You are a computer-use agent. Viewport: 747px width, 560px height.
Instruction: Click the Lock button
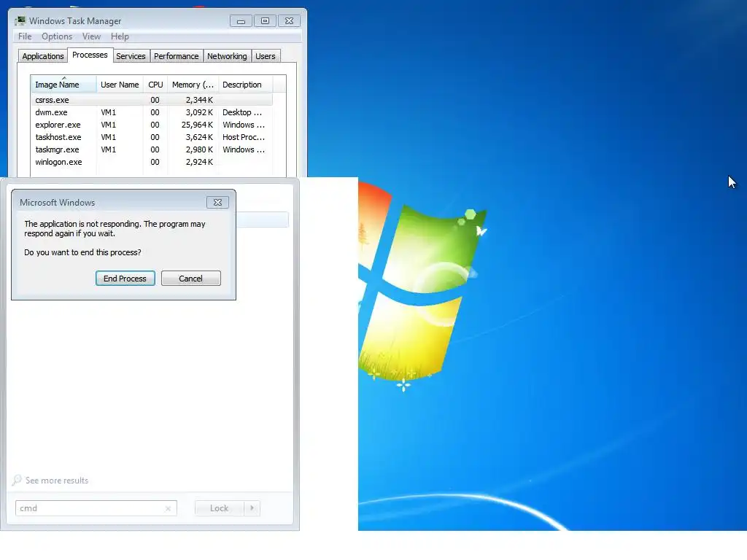click(x=219, y=508)
